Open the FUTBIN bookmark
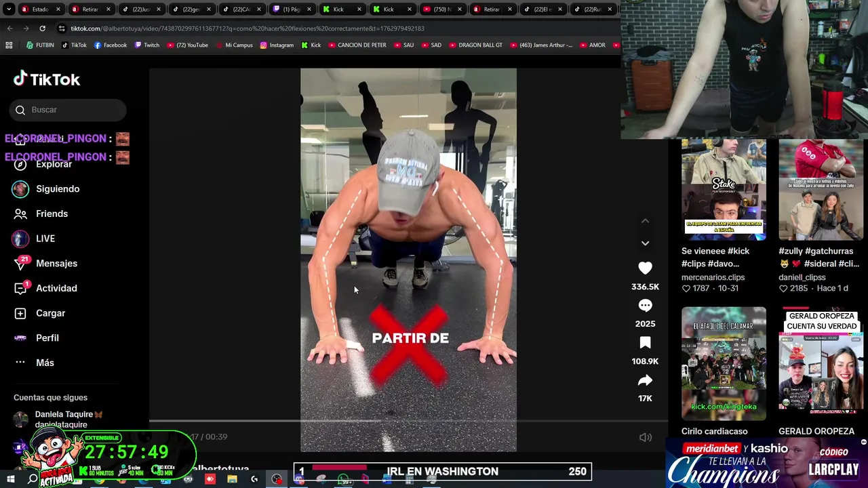Viewport: 868px width, 488px height. pyautogui.click(x=40, y=45)
